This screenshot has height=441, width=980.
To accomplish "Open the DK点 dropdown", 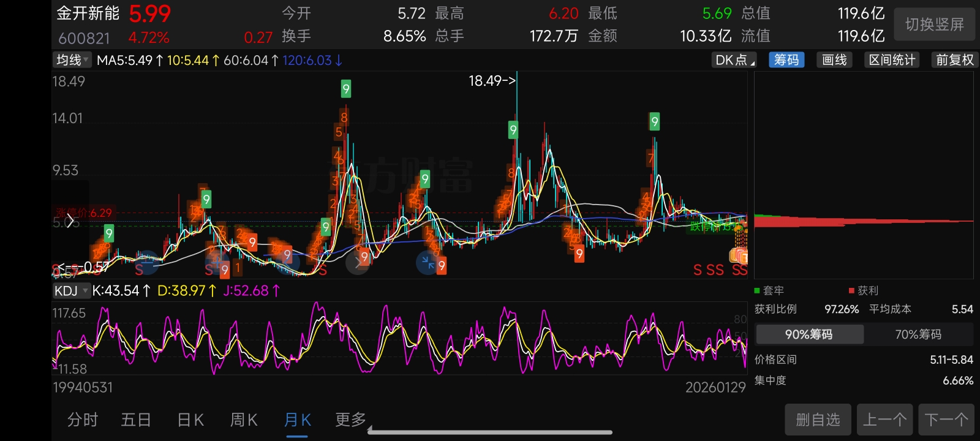I will [x=735, y=60].
